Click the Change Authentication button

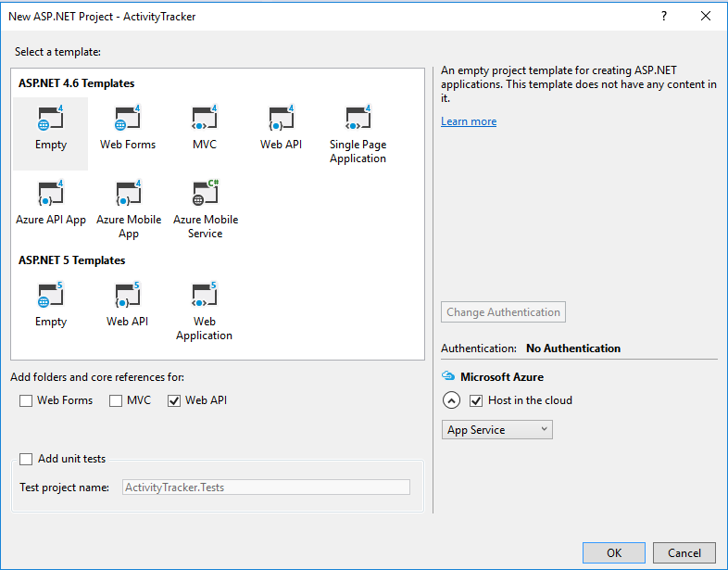click(x=503, y=312)
